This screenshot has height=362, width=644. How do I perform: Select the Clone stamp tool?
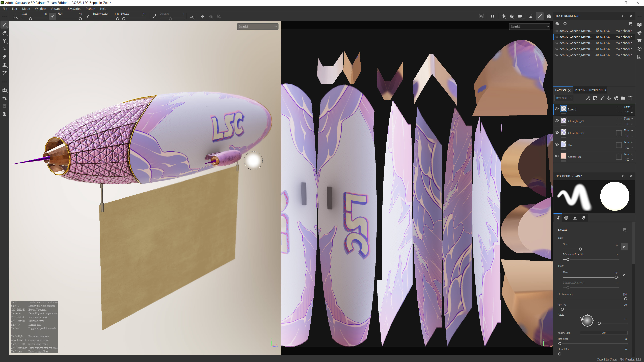click(4, 65)
